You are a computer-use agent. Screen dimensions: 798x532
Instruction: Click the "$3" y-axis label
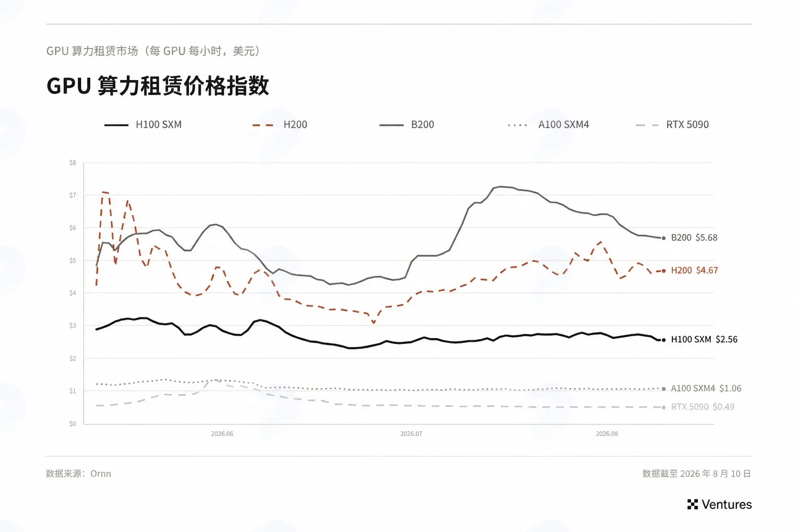pos(73,326)
